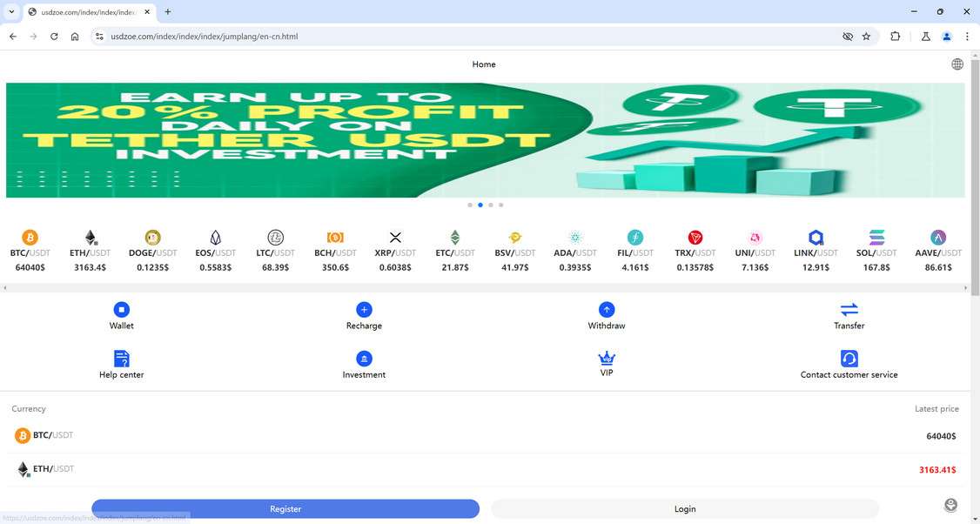Contact customer service via chat icon
The width and height of the screenshot is (980, 524).
pos(849,359)
